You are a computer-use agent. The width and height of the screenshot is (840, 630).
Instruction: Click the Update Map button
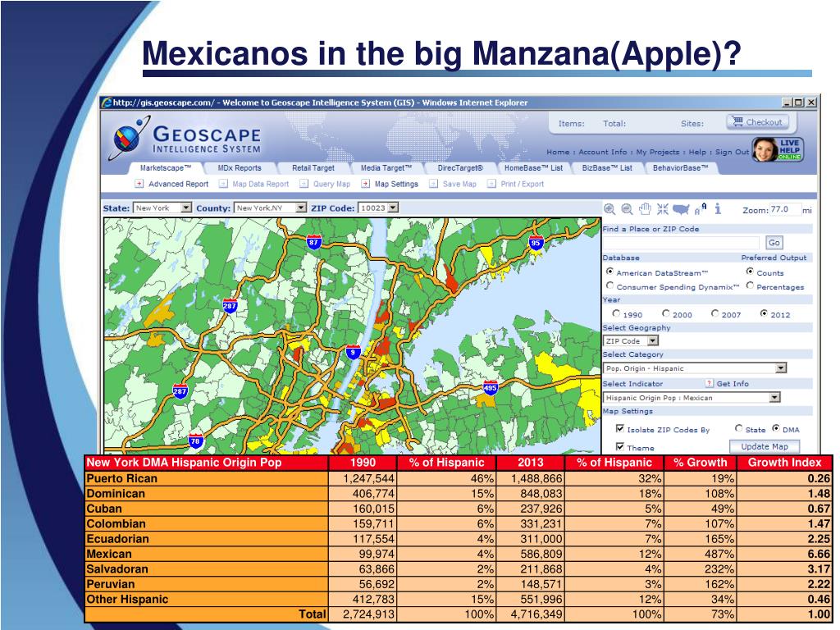(x=764, y=446)
